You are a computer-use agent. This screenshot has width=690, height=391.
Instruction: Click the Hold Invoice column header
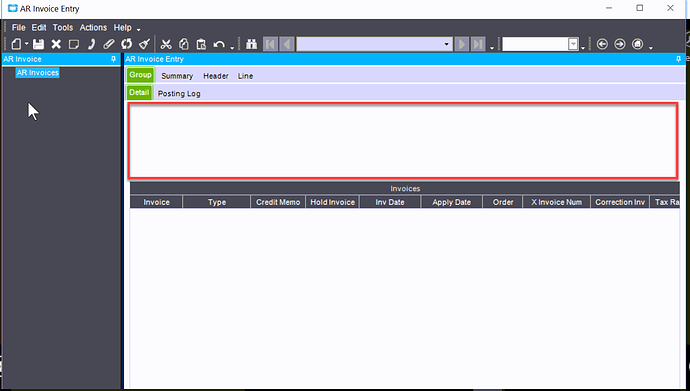(x=332, y=202)
